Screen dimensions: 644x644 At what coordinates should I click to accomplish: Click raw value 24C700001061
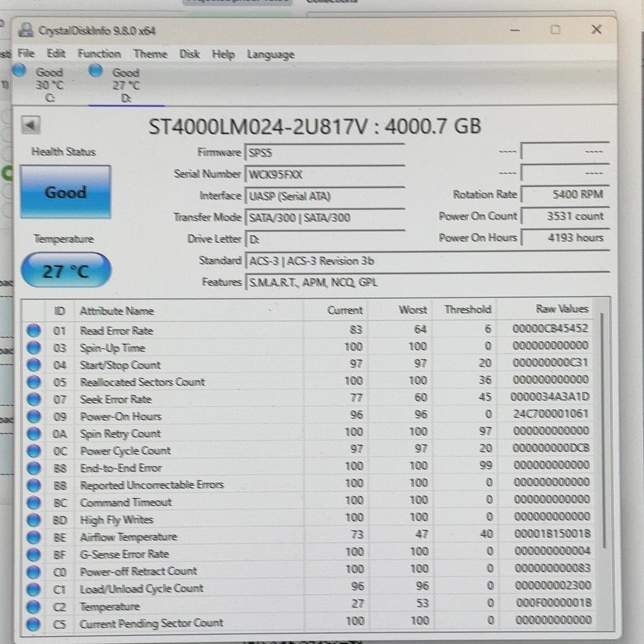(x=551, y=414)
